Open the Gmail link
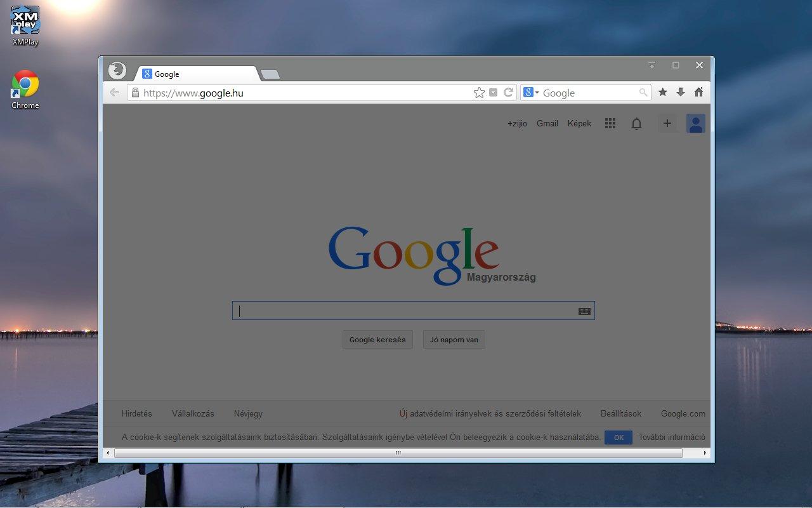The image size is (812, 508). (x=547, y=124)
